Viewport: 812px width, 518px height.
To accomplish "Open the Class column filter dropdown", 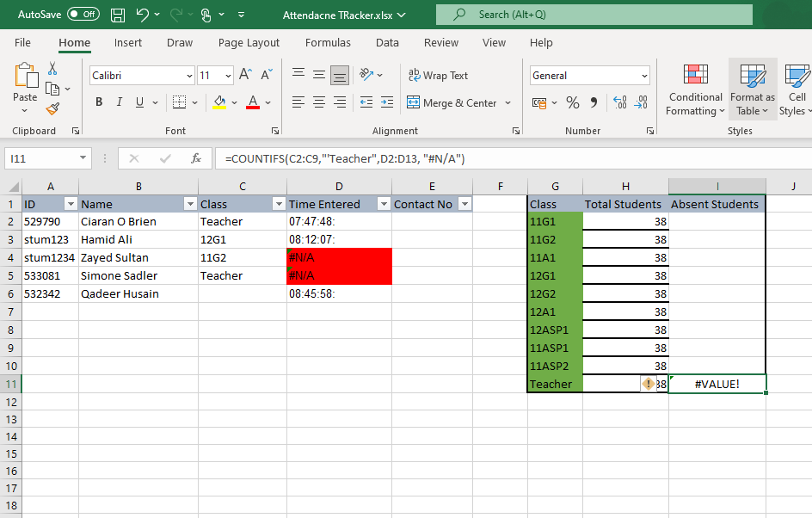I will coord(278,204).
